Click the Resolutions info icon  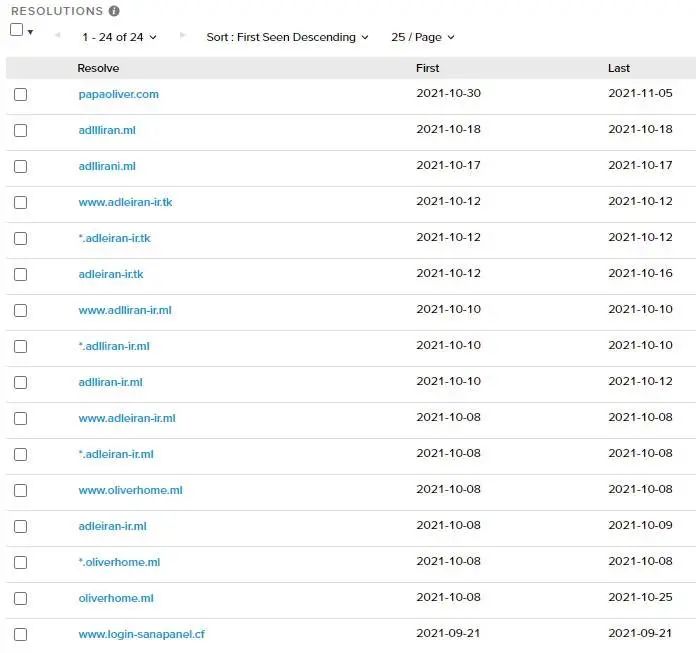[114, 11]
